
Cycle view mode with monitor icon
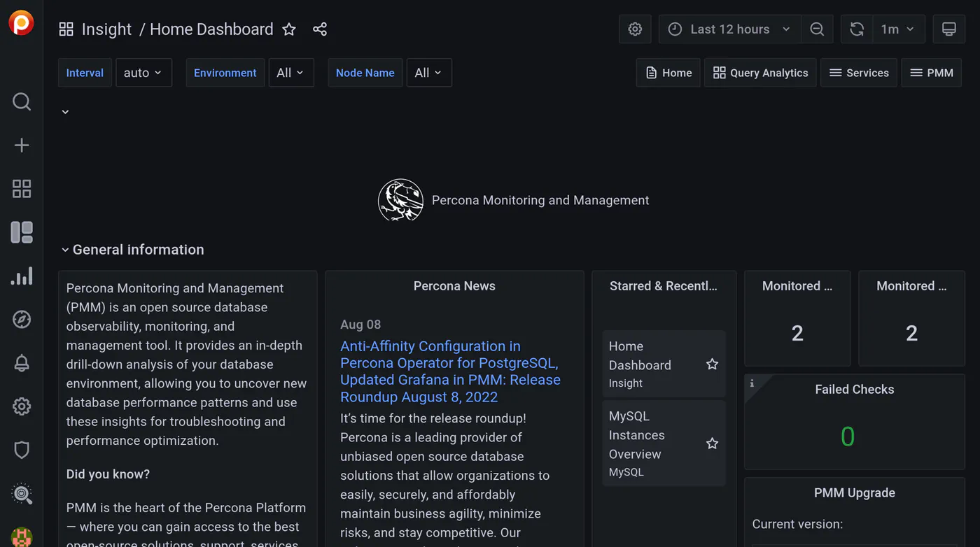click(x=948, y=29)
